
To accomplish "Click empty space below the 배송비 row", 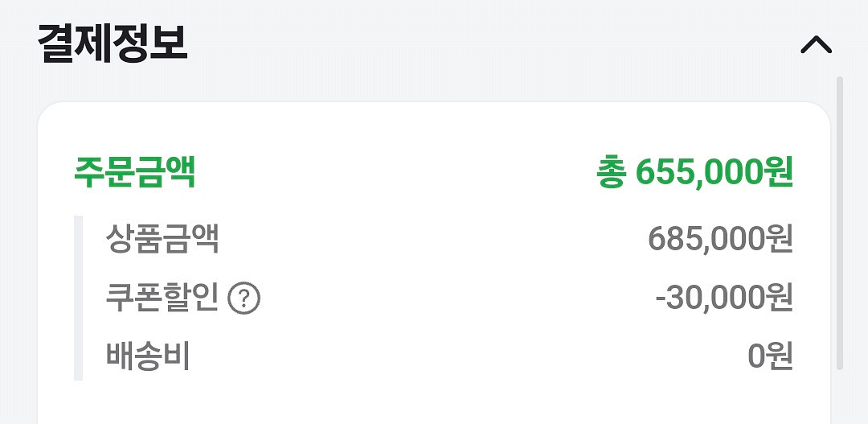I will coord(434,402).
